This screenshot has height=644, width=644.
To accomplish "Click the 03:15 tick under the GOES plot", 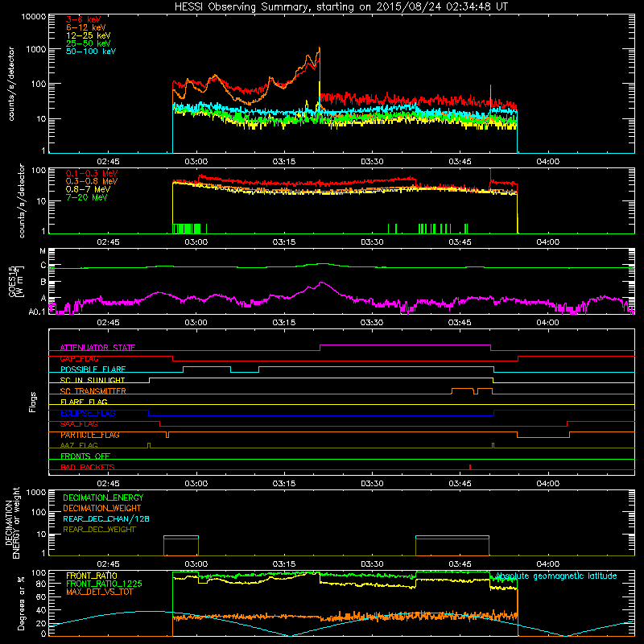I will [284, 323].
